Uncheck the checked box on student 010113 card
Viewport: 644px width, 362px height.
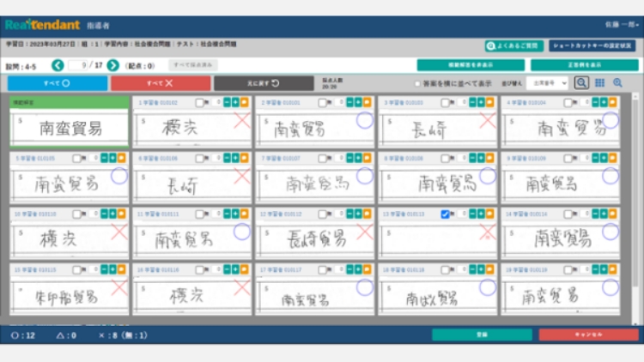point(445,214)
